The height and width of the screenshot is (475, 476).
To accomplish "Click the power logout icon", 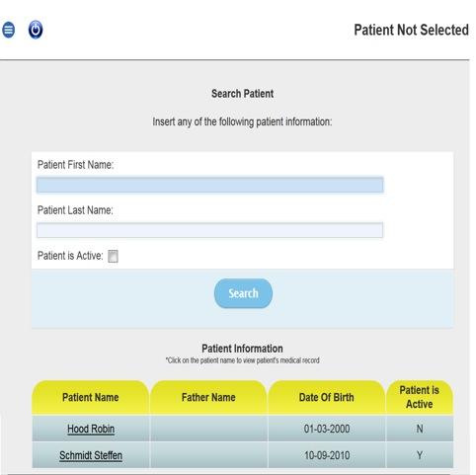I will coord(36,30).
